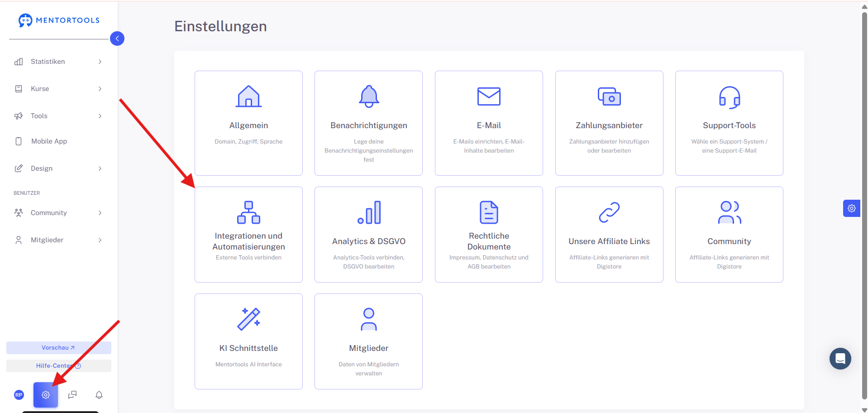Click 'Daten von Mitgliedern verwalten' text
The image size is (868, 413).
(369, 369)
